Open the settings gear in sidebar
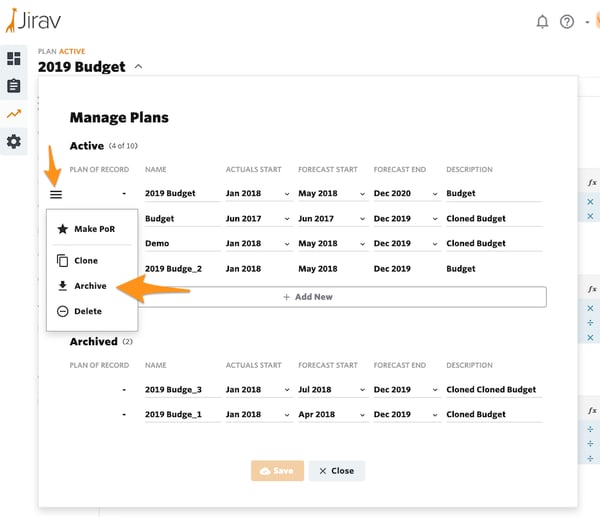 14,142
